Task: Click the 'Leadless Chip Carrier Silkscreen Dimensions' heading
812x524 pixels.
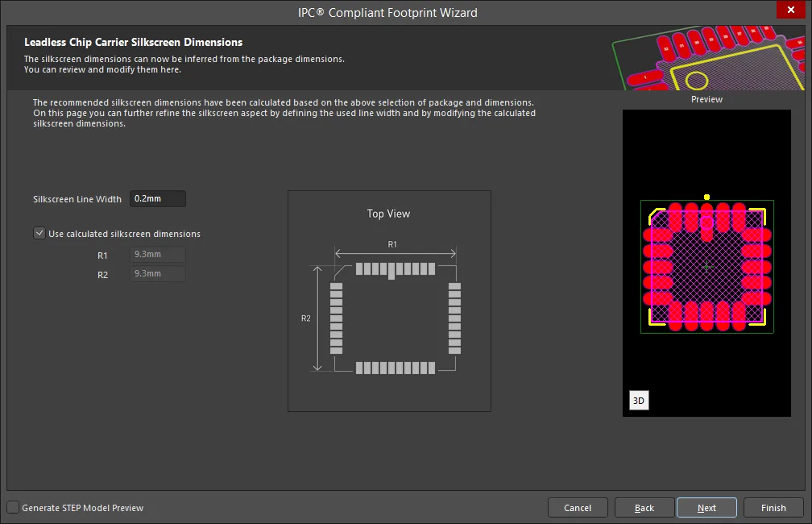Action: coord(133,43)
